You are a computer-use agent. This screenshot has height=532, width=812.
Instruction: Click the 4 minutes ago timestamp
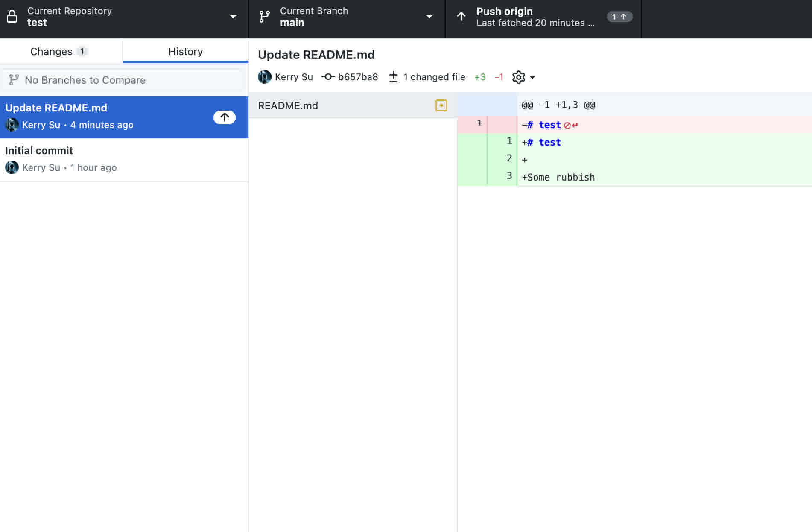click(x=102, y=125)
